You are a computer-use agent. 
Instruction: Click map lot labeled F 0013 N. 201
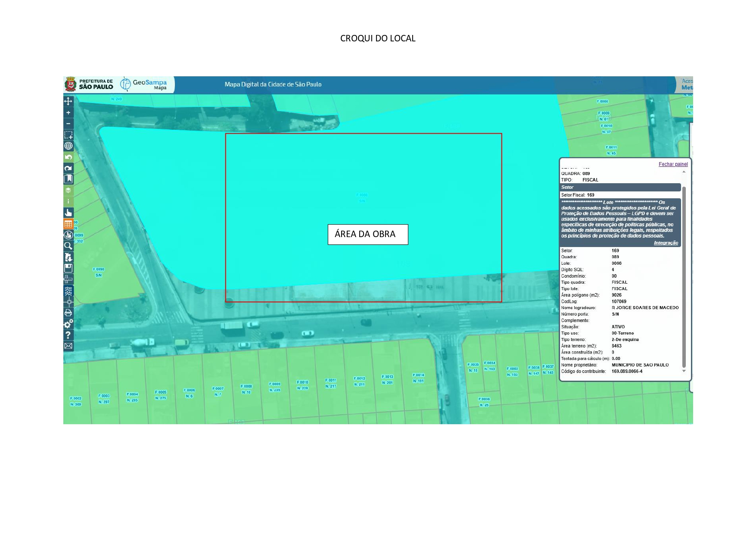pos(387,379)
